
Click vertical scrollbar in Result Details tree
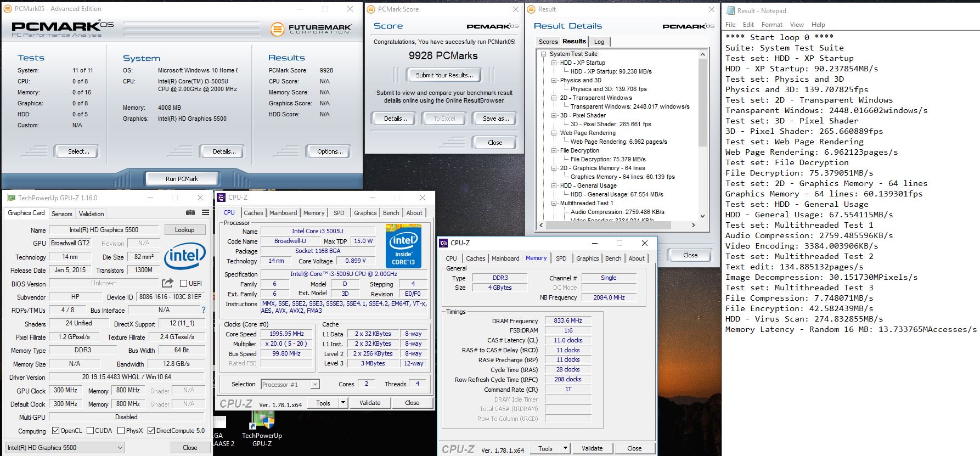point(702,103)
